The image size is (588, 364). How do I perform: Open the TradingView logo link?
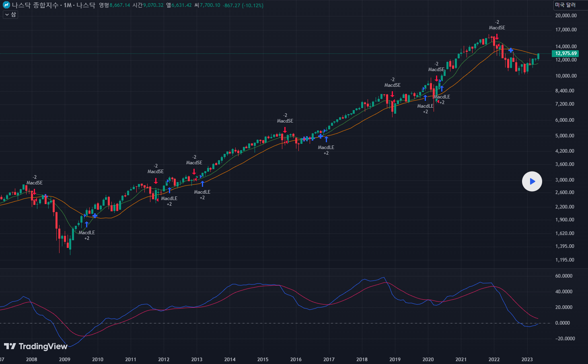(36, 346)
